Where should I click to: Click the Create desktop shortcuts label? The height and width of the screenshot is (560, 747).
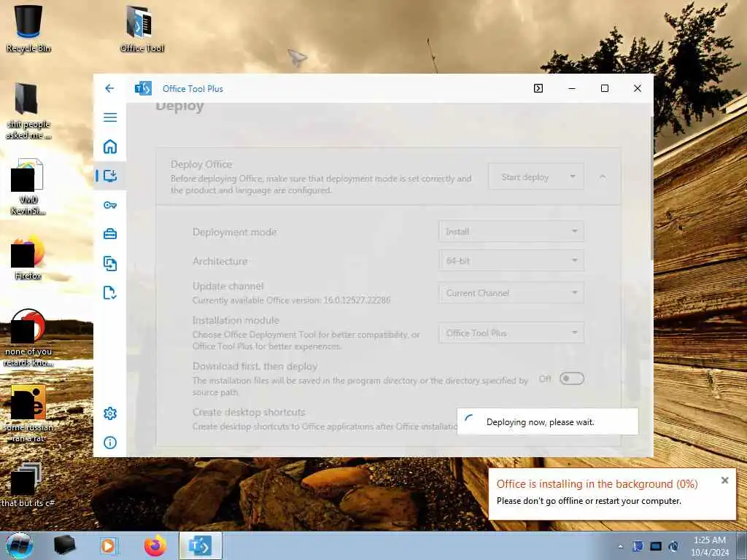pyautogui.click(x=249, y=413)
